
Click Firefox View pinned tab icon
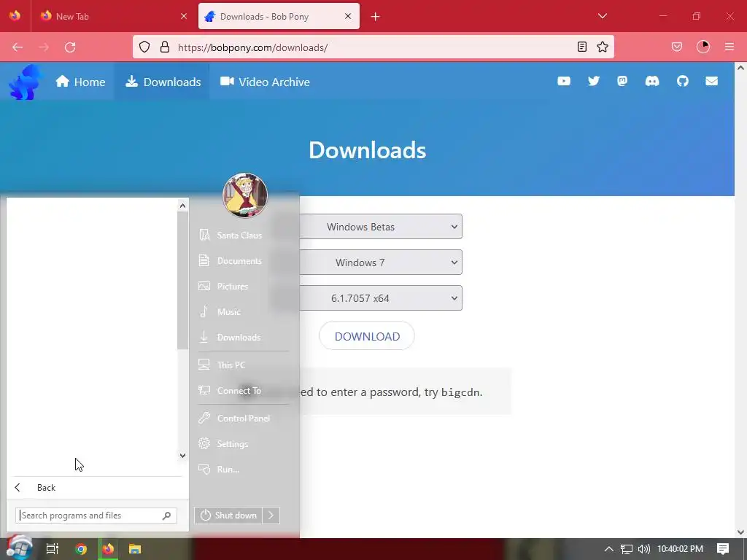15,16
